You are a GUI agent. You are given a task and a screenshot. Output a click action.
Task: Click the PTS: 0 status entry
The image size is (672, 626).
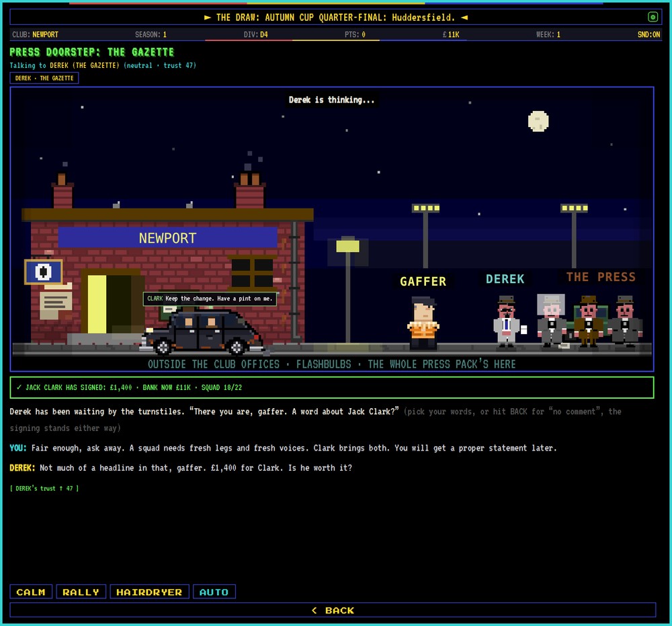pyautogui.click(x=355, y=35)
